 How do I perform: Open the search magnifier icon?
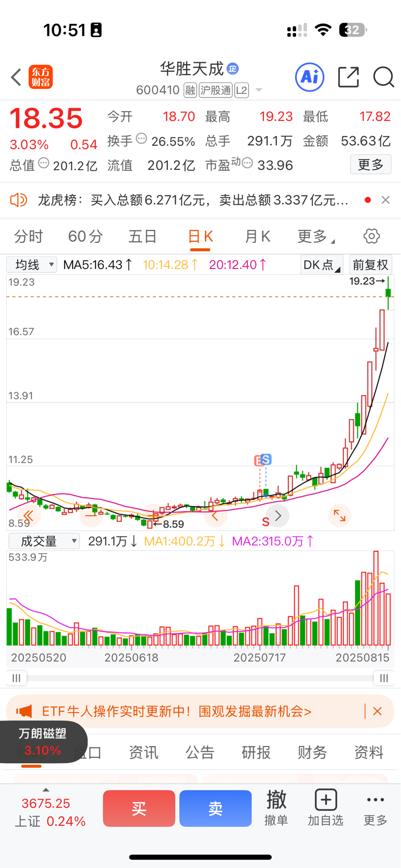pos(383,77)
